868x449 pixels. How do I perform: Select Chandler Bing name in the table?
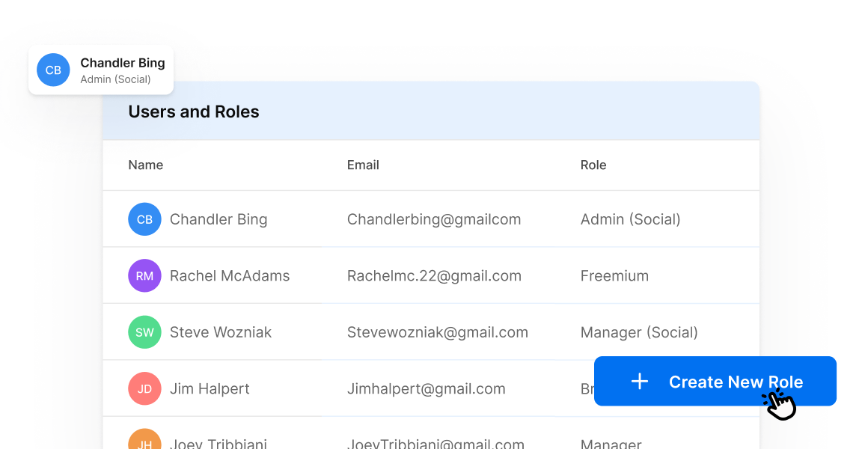point(218,219)
